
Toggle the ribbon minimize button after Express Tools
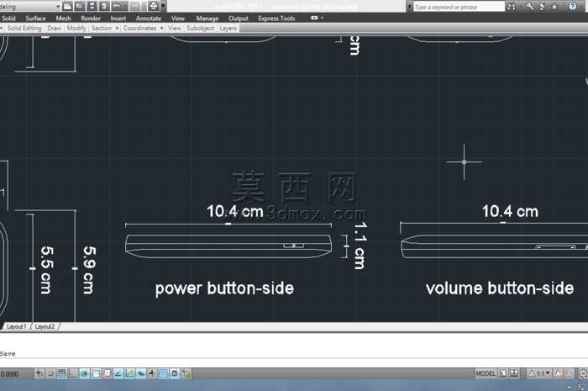click(x=315, y=18)
